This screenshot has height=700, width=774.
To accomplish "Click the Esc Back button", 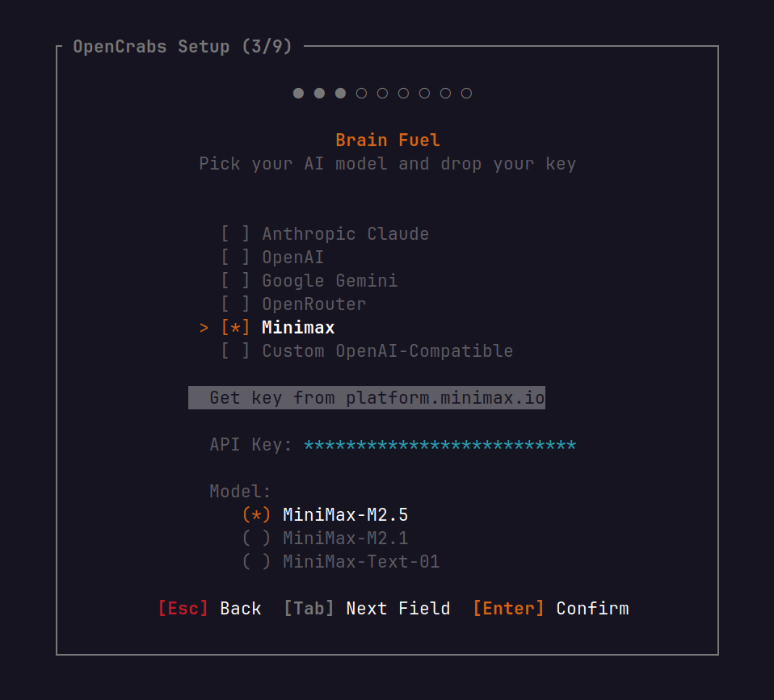I will 210,608.
